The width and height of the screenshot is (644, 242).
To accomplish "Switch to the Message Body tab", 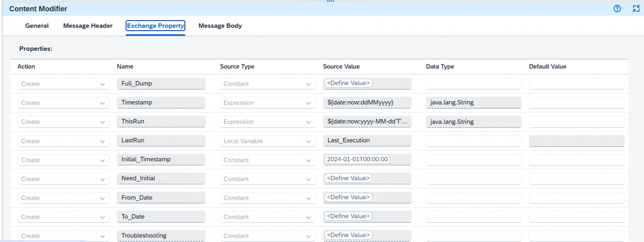I will tap(220, 26).
